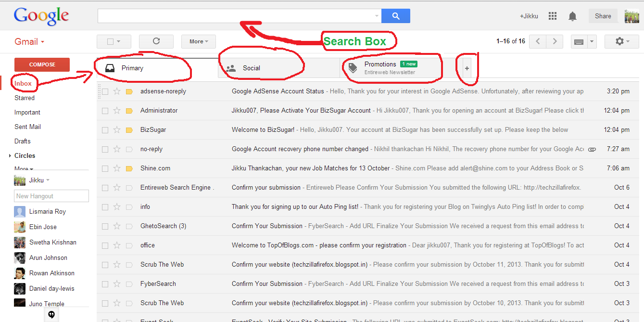Go to the newer messages page arrow
Screen dimensions: 644x322
[538, 41]
